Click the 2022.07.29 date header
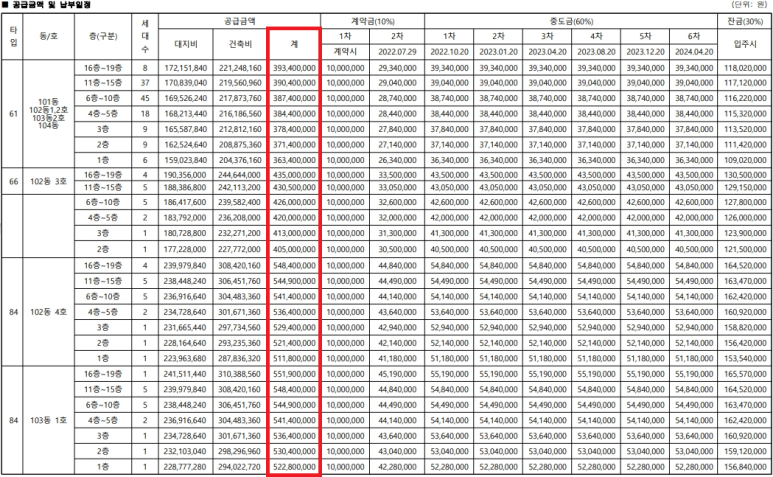 pos(397,52)
